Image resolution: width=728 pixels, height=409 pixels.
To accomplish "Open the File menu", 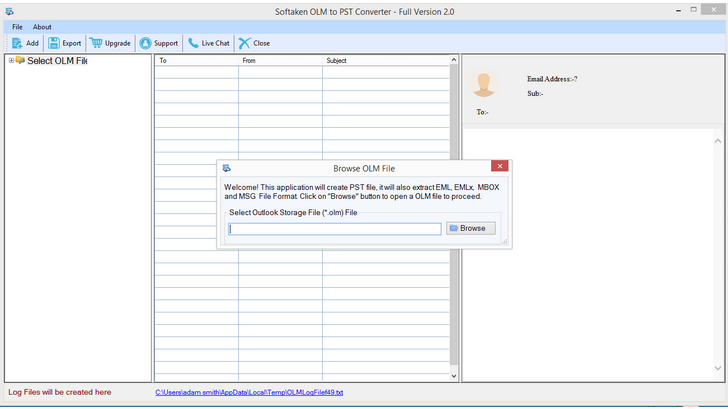I will (x=17, y=27).
